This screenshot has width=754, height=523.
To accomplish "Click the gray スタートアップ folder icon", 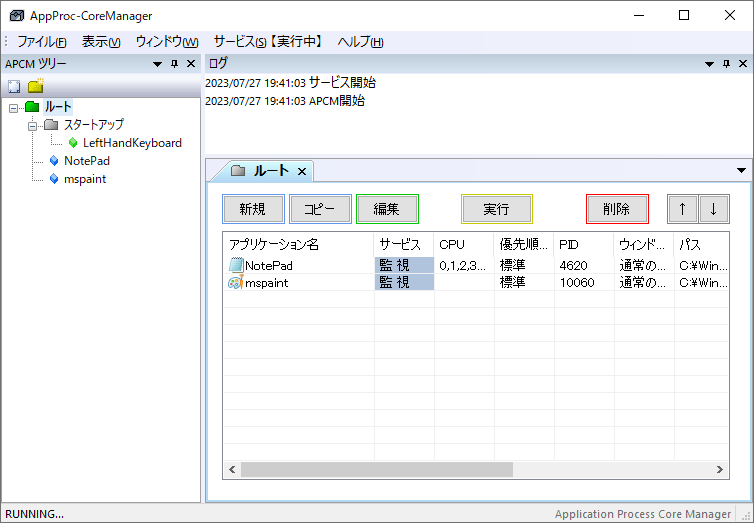I will tap(51, 125).
